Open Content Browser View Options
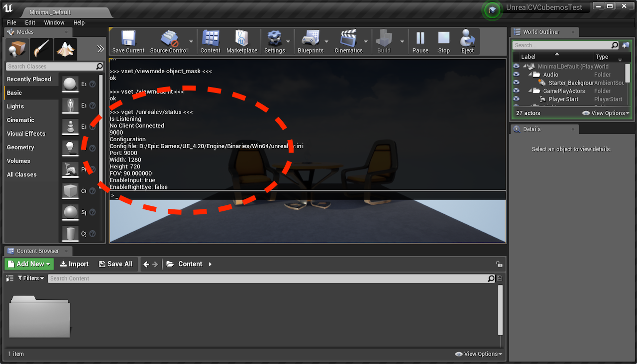This screenshot has height=364, width=637. [x=478, y=354]
